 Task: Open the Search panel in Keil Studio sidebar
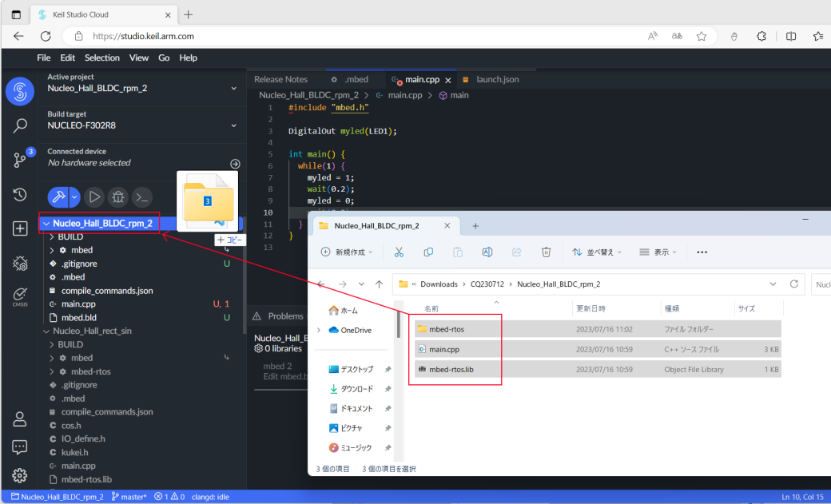[19, 125]
